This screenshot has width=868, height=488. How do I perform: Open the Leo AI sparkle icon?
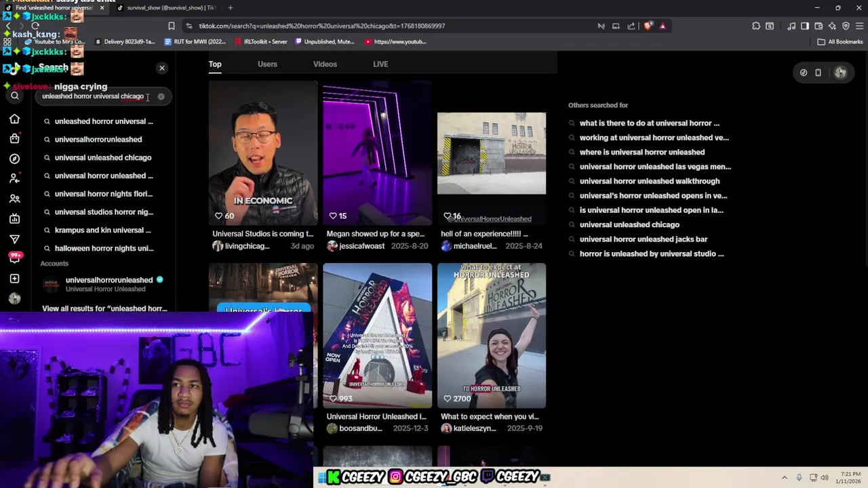(832, 26)
